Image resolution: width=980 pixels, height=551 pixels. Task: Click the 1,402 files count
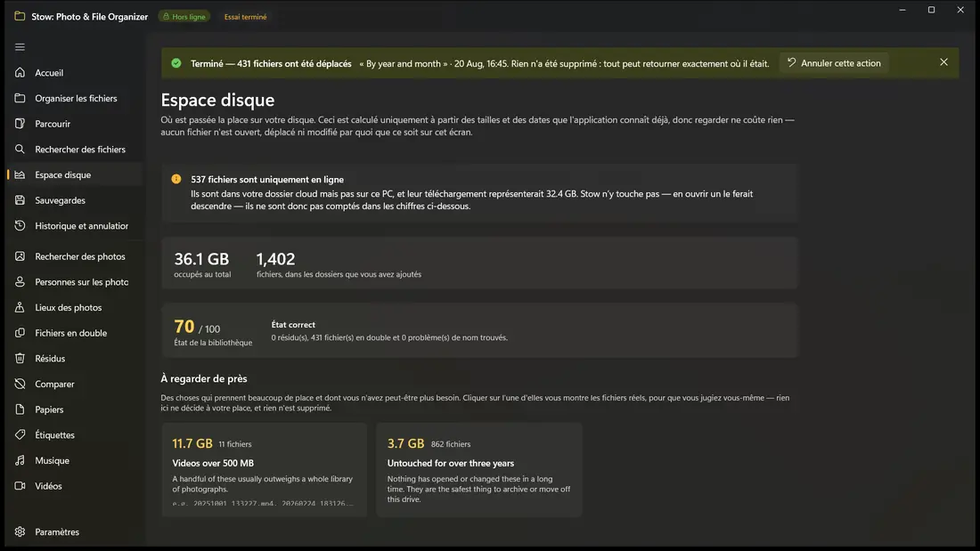[x=275, y=259]
